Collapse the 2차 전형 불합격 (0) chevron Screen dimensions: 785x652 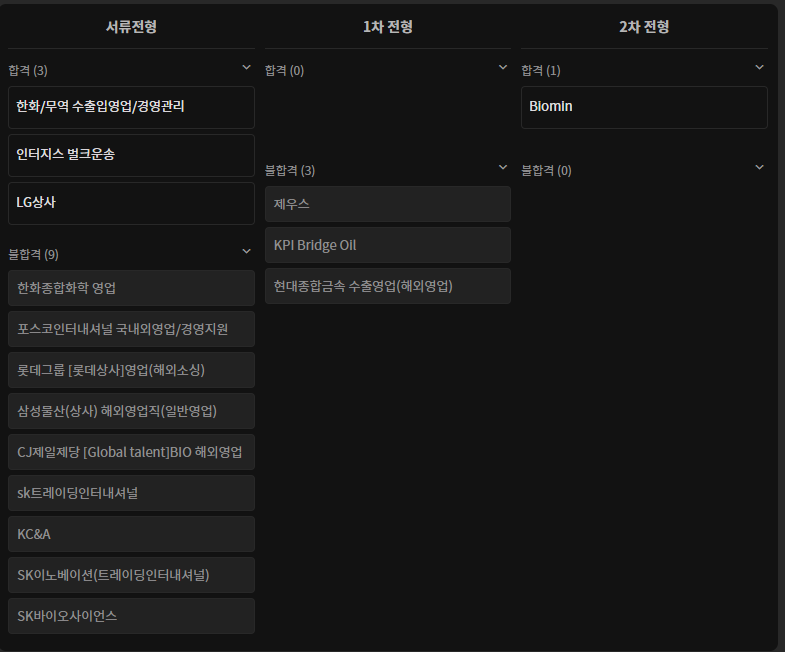tap(759, 167)
